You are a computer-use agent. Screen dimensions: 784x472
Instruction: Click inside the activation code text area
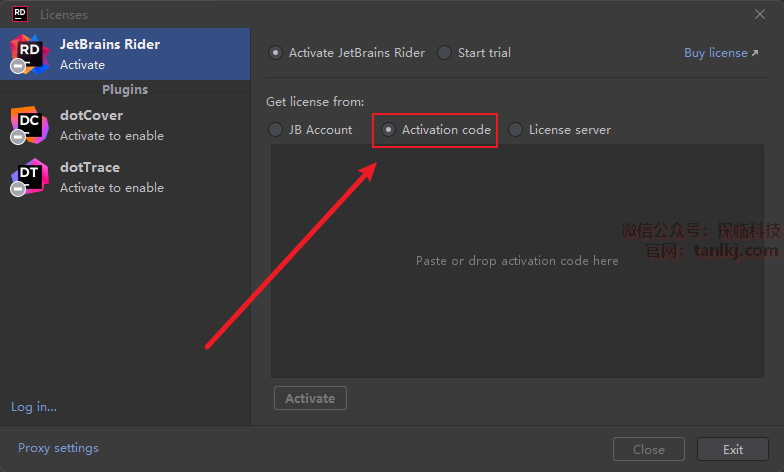click(x=517, y=261)
